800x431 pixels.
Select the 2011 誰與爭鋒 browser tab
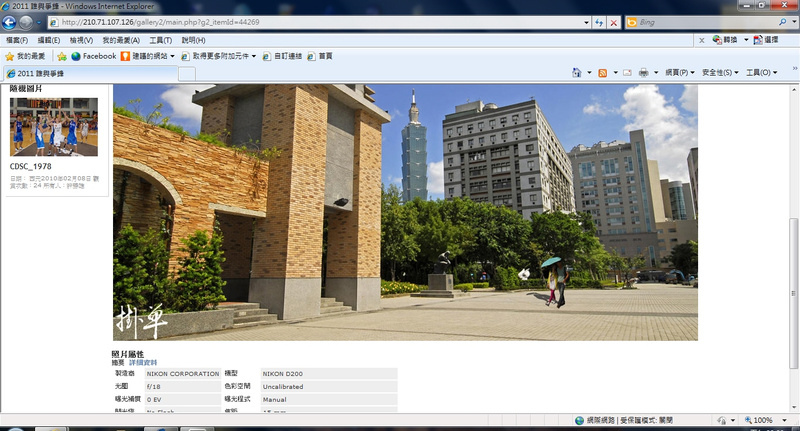[x=90, y=73]
